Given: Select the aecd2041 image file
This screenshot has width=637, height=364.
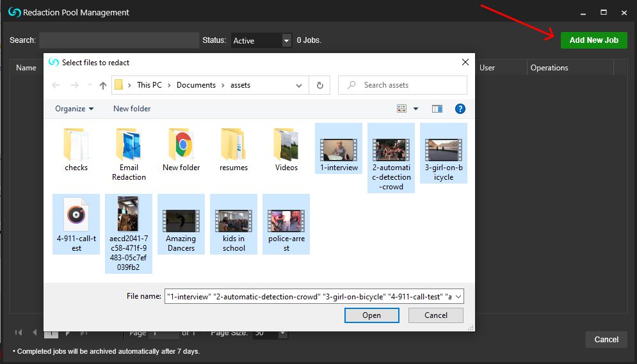Looking at the screenshot, I should [x=129, y=233].
